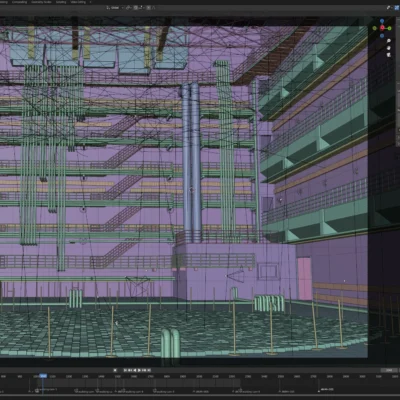
Task: Open the dropdown beside the top-right header icon
Action: (x=393, y=7)
